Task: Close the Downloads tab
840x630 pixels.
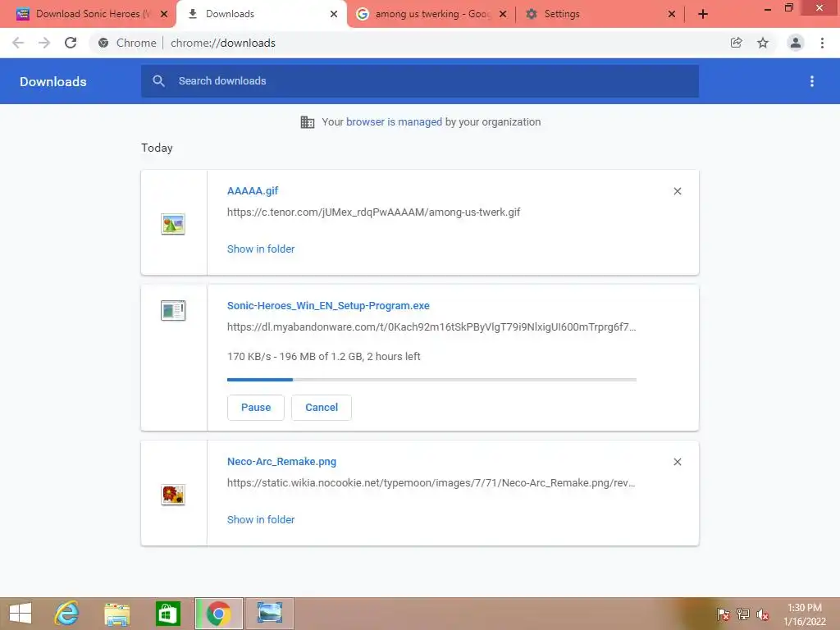Action: coord(334,14)
